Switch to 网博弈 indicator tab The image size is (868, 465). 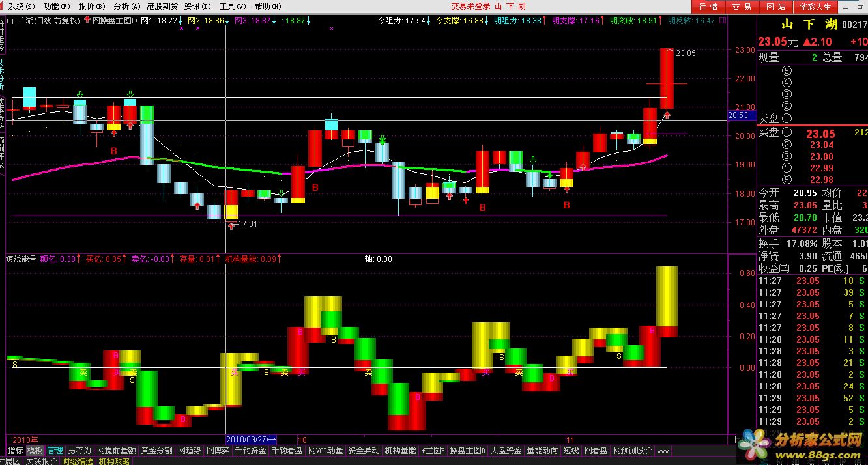[218, 450]
